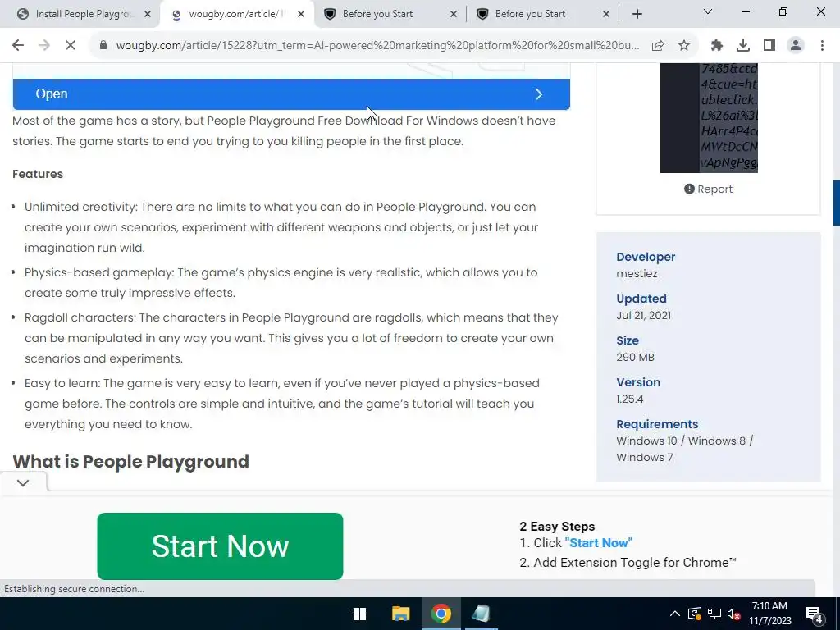Stop loading the page
Image resolution: width=840 pixels, height=630 pixels.
point(71,46)
